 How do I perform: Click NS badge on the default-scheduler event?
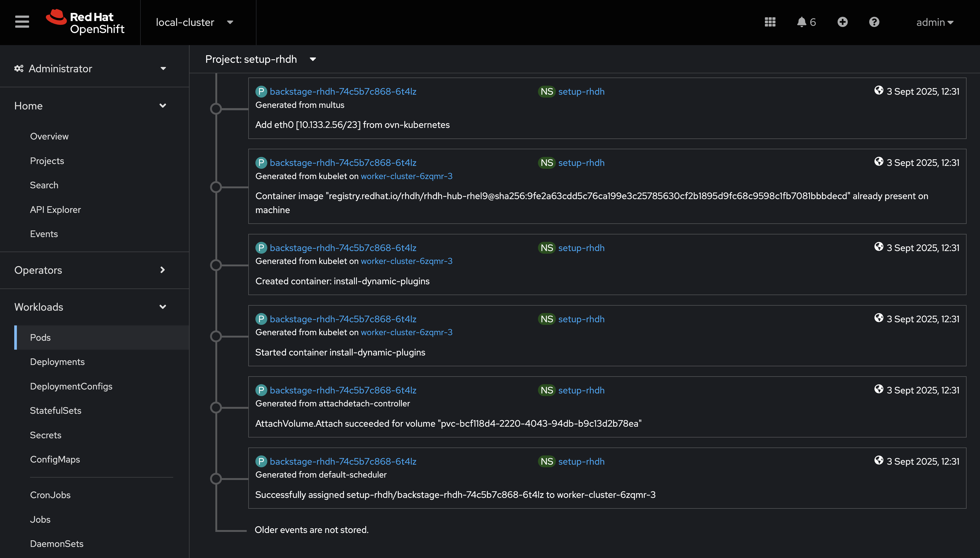(547, 462)
